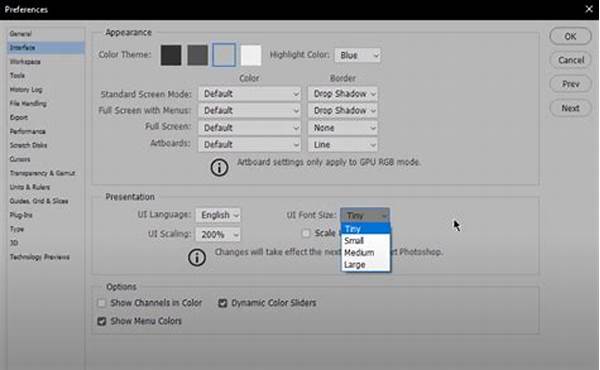Open the File Handling preferences category
This screenshot has width=600, height=370.
28,103
